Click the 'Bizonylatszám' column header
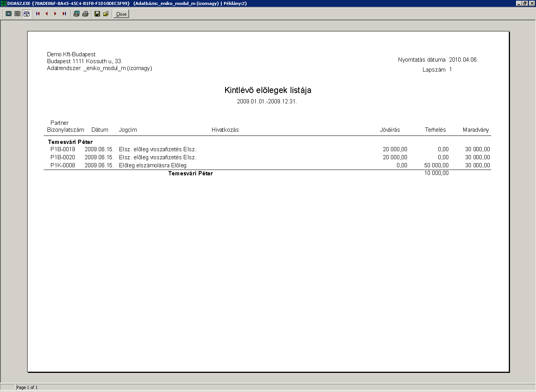This screenshot has width=536, height=392. 65,130
